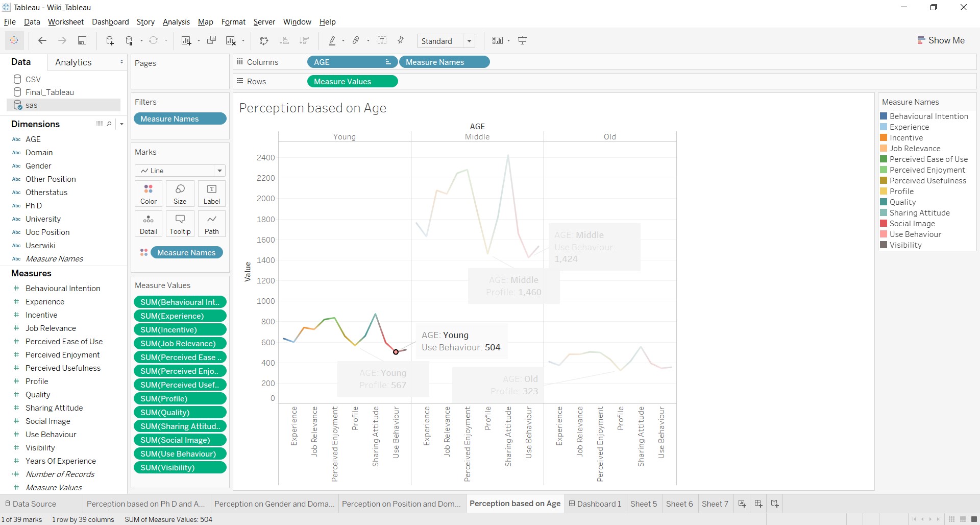Open new worksheet dropdown arrow in toolbar
The width and height of the screenshot is (980, 525).
coord(199,41)
